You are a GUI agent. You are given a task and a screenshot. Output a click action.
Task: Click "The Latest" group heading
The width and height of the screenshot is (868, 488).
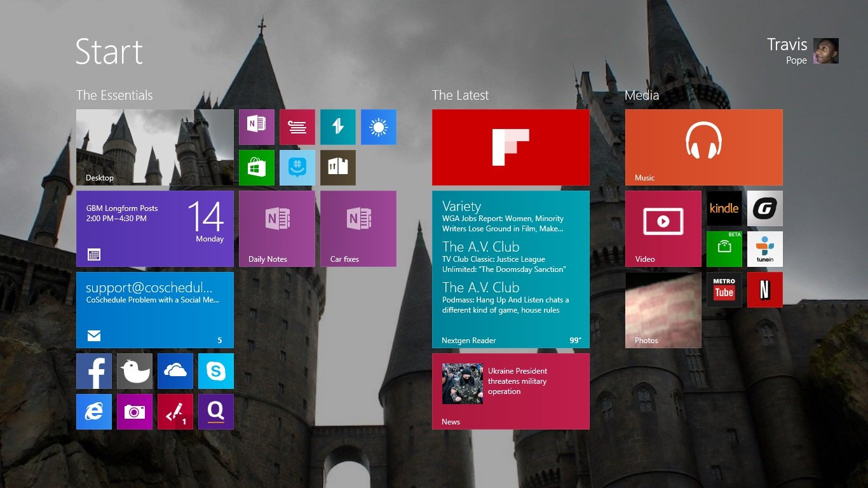point(461,95)
